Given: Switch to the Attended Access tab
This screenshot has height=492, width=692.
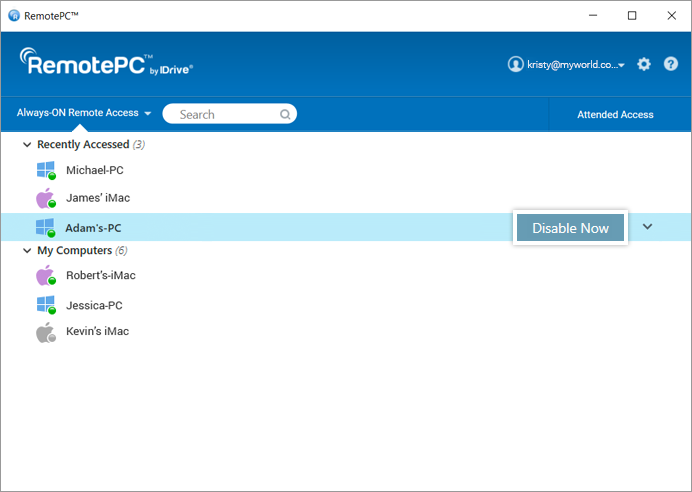Looking at the screenshot, I should (x=615, y=115).
